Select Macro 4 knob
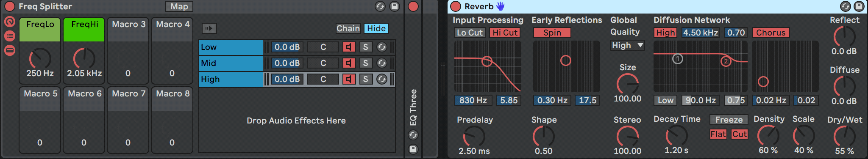Image resolution: width=868 pixels, height=159 pixels. click(172, 58)
